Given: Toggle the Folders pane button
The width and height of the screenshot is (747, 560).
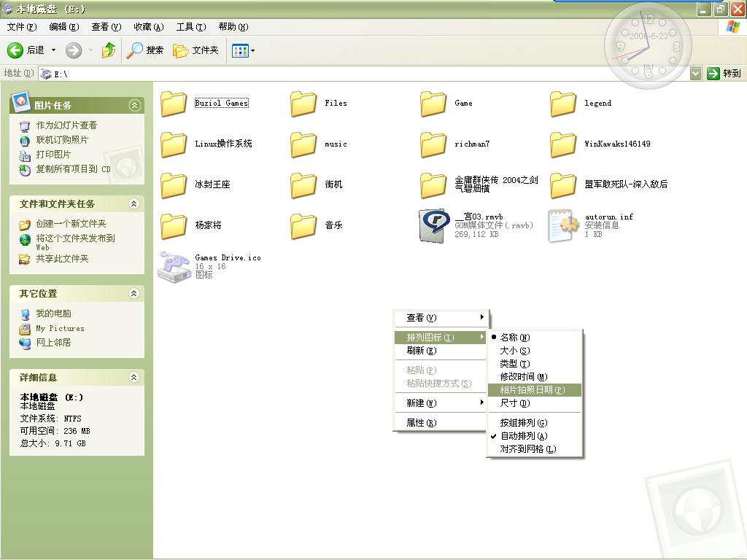Looking at the screenshot, I should click(x=196, y=50).
